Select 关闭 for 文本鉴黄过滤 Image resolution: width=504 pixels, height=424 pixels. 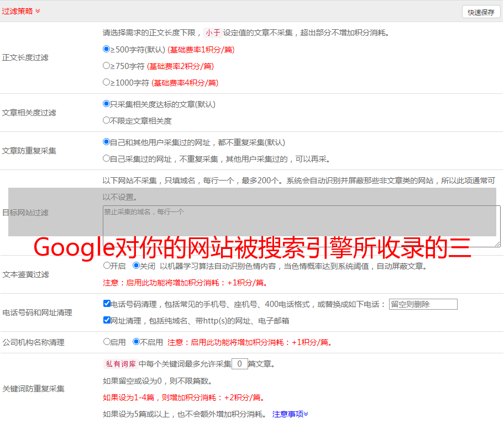click(136, 266)
